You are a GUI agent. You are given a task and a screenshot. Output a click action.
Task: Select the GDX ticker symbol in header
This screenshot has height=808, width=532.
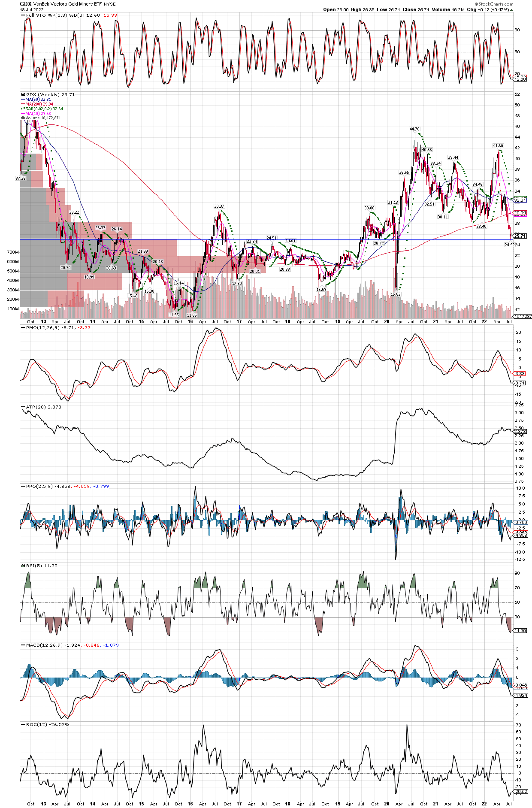[26, 4]
